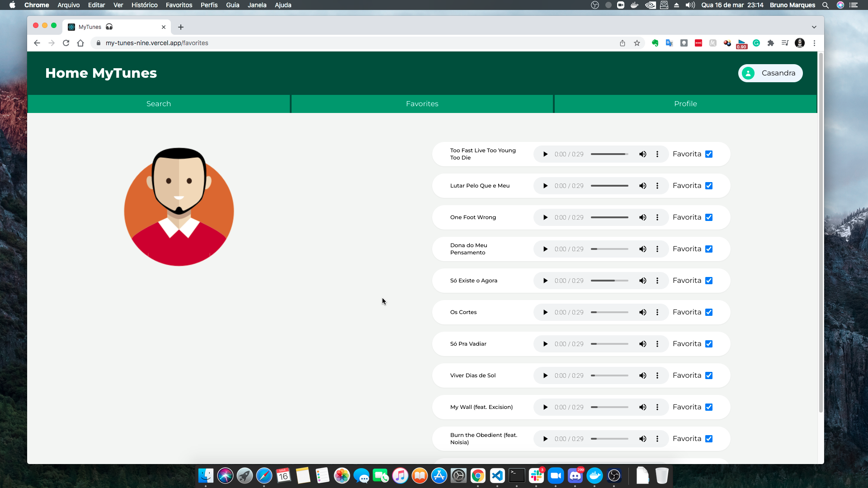Viewport: 868px width, 488px height.
Task: Open the Chrome extensions puzzle icon
Action: 771,43
